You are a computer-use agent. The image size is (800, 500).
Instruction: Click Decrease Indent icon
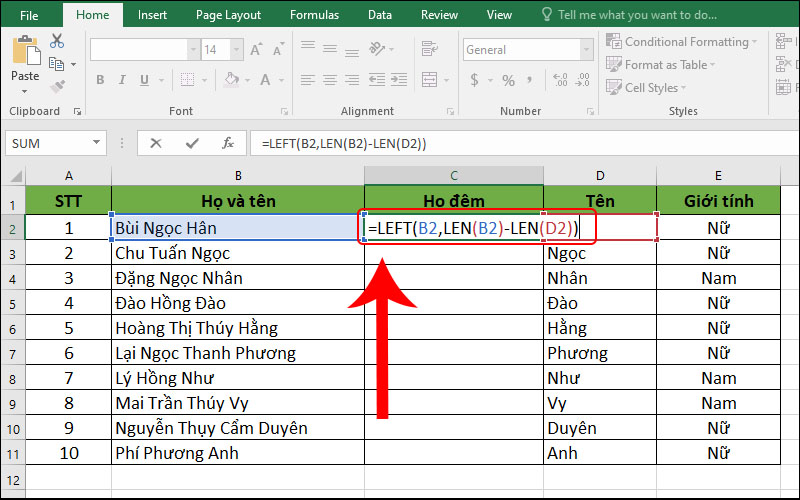coord(377,80)
